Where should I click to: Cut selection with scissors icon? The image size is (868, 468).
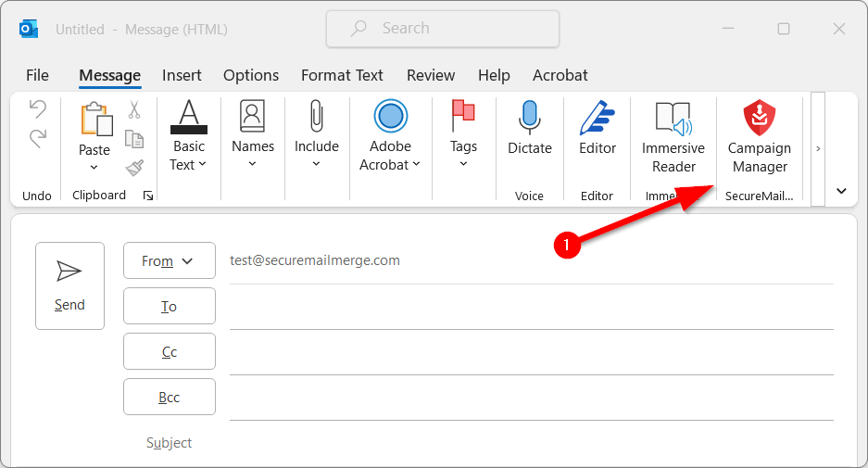[x=134, y=110]
